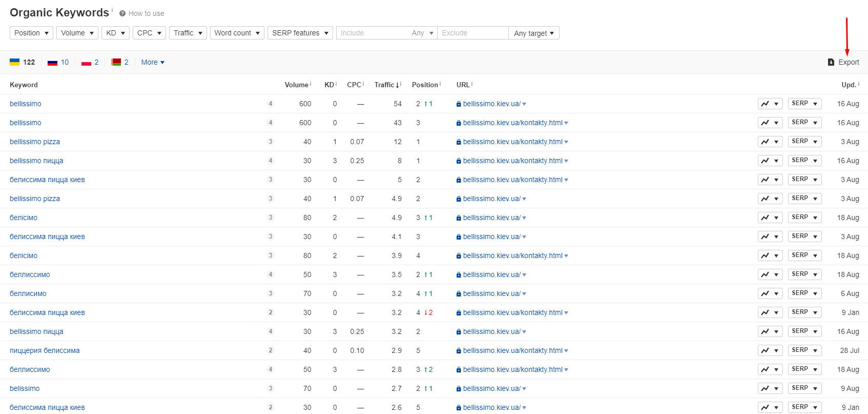
Task: Expand the SERP features filter
Action: (x=300, y=33)
